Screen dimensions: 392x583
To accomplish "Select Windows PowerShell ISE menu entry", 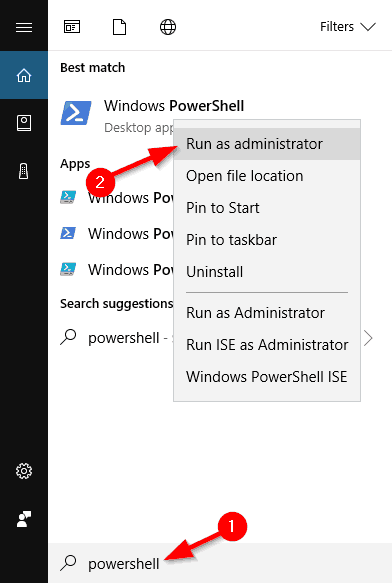I will (x=267, y=377).
